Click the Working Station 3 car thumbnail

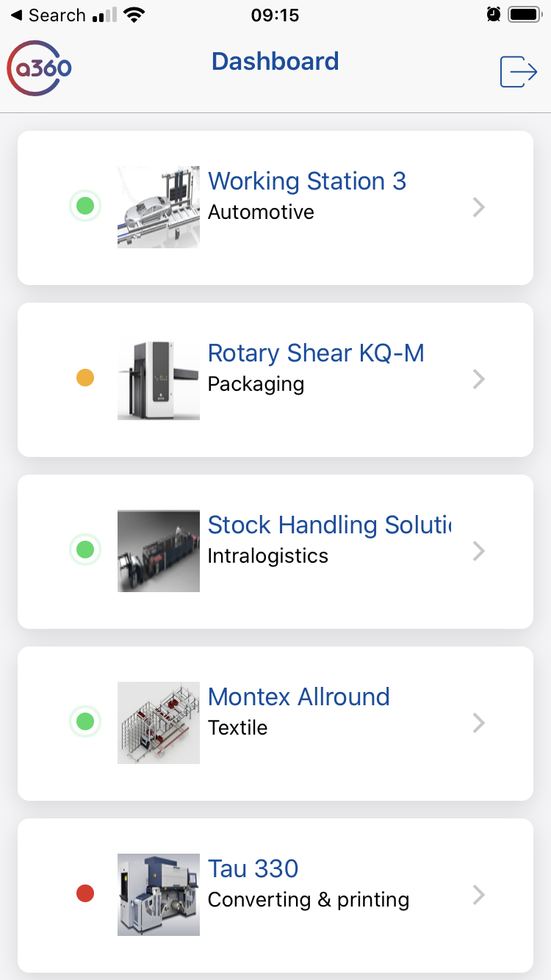(159, 207)
